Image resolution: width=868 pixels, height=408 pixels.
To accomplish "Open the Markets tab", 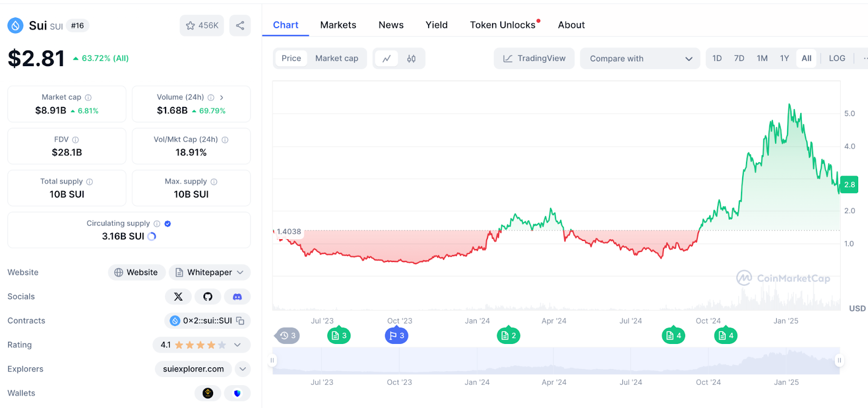I will click(x=338, y=25).
